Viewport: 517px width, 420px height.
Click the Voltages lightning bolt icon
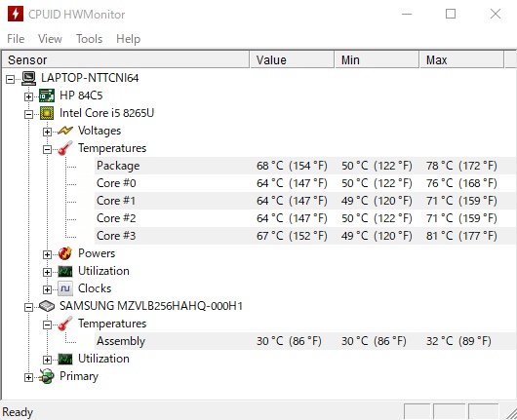[x=65, y=131]
